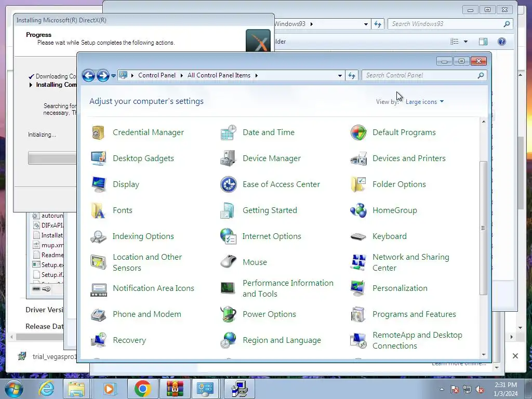Viewport: 532px width, 399px height.
Task: Go forward in Control Panel
Action: [103, 75]
